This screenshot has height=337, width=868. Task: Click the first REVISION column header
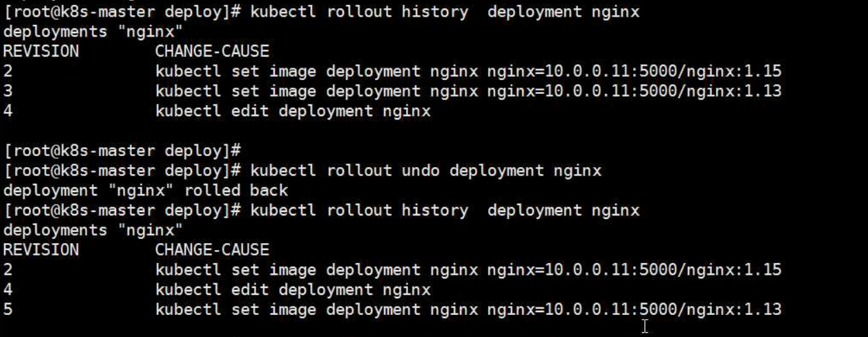click(x=41, y=51)
